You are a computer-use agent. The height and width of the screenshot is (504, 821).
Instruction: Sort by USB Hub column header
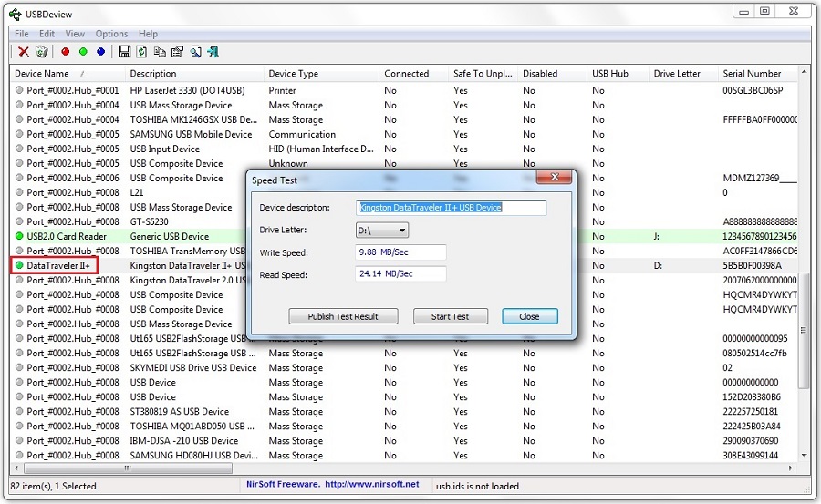(618, 73)
